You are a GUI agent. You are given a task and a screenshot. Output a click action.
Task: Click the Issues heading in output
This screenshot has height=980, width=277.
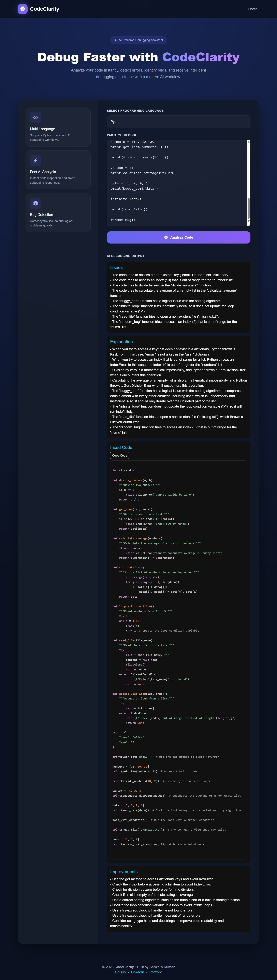pyautogui.click(x=116, y=268)
